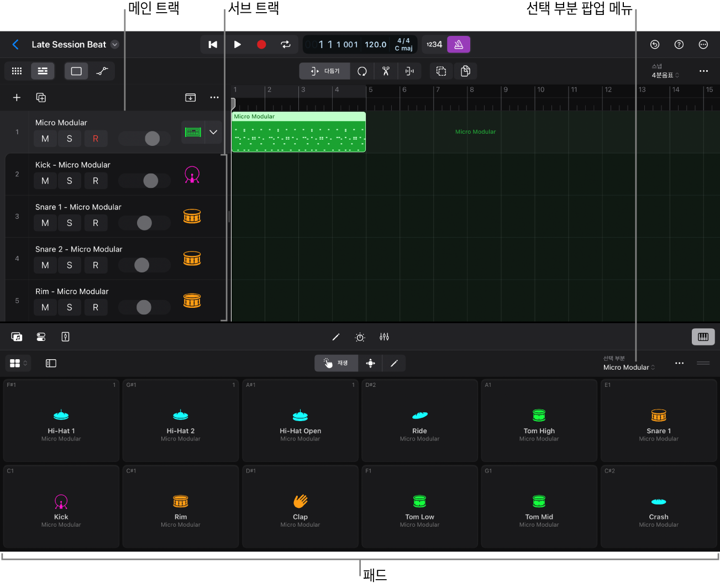Select the automation pencil tool above the pads
Image resolution: width=720 pixels, height=588 pixels.
pos(393,363)
